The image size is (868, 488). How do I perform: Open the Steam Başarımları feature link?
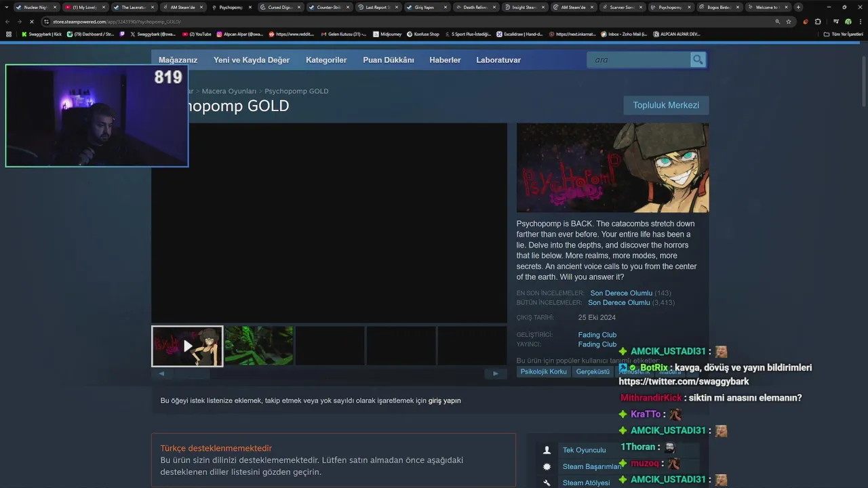(592, 466)
